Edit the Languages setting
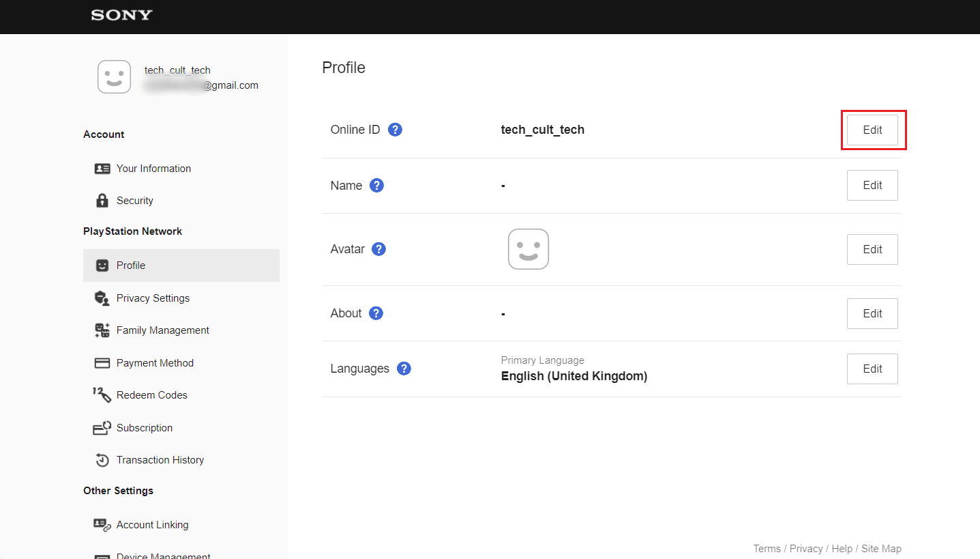This screenshot has height=559, width=980. point(872,369)
